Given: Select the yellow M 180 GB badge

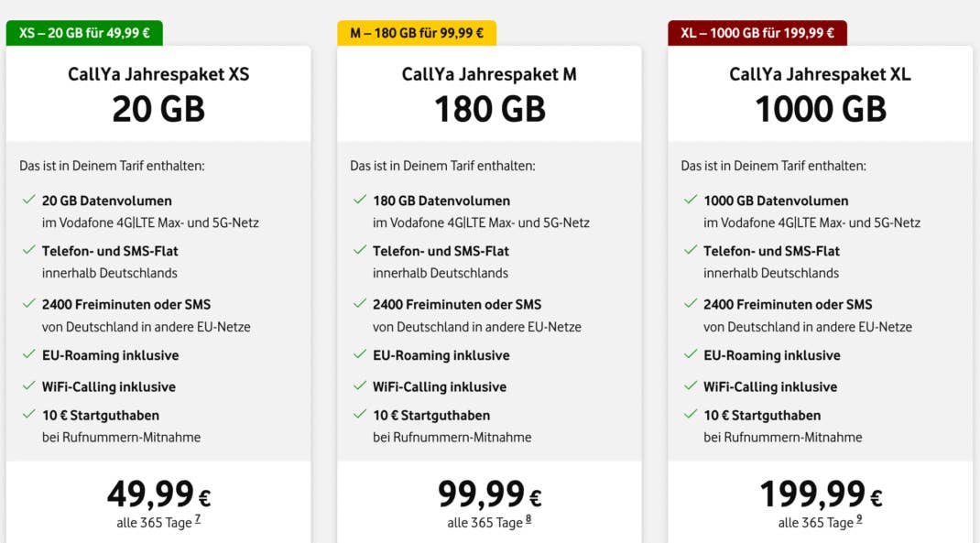Looking at the screenshot, I should tap(417, 33).
